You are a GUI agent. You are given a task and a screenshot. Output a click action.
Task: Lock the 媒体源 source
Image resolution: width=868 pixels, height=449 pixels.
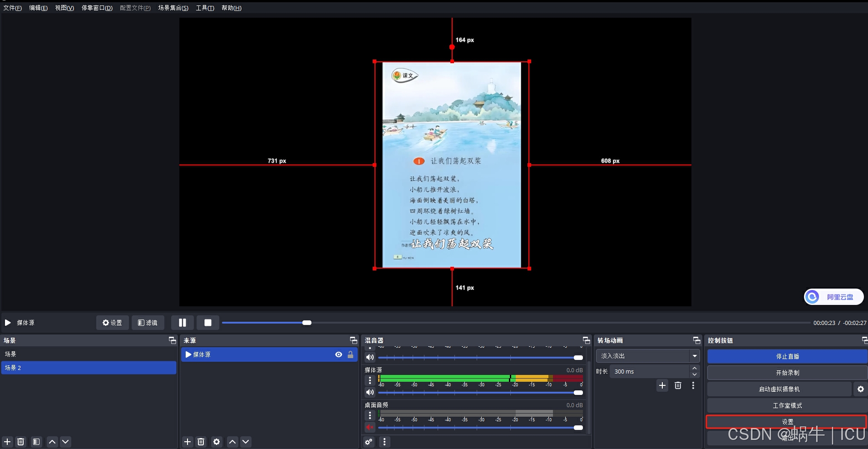[350, 354]
